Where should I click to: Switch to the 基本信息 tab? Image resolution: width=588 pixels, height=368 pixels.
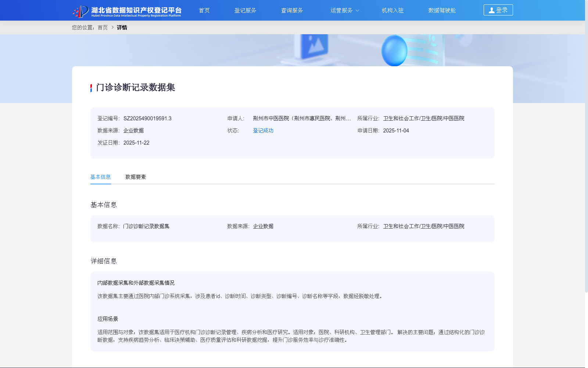[100, 177]
